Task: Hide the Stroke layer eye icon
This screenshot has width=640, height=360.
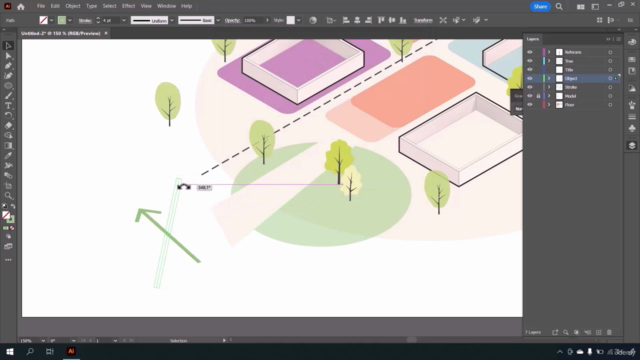Action: 530,87
